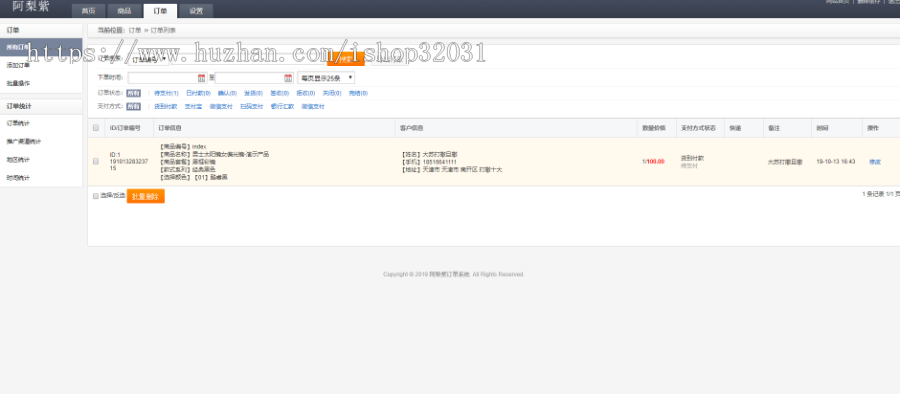Viewport: 900px width, 394px height.
Task: Filter orders by 关闭(0) status
Action: [332, 93]
